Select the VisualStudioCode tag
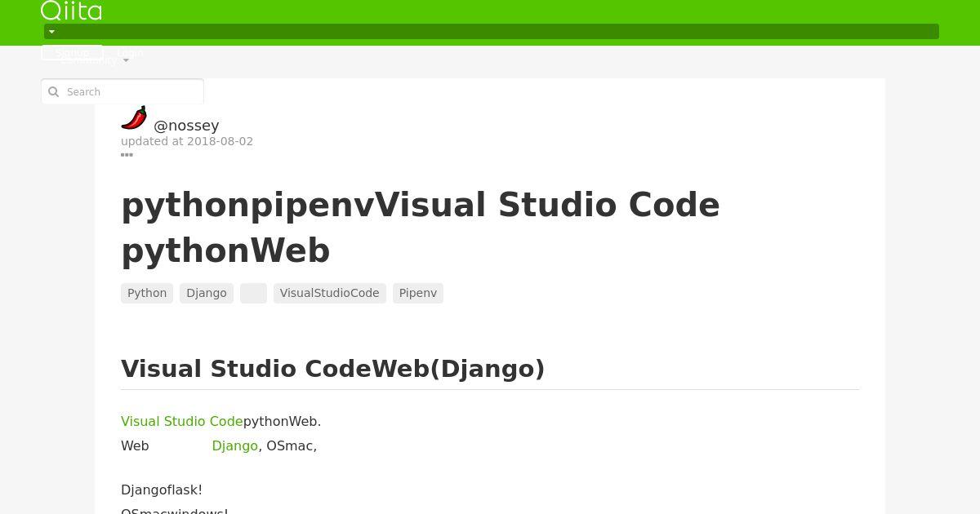The image size is (980, 514). 330,293
